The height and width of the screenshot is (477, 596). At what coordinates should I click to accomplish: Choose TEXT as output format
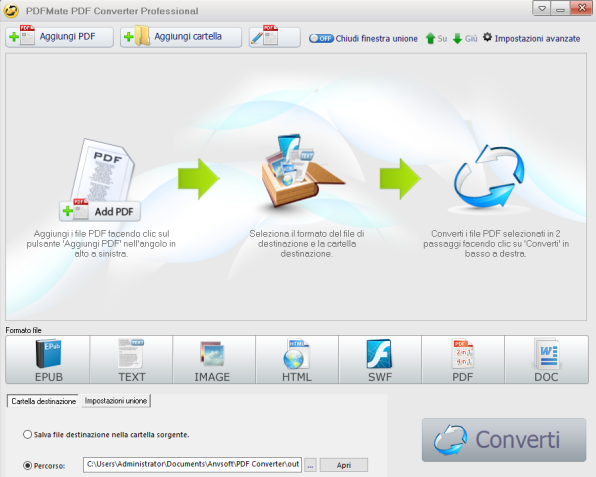point(131,360)
